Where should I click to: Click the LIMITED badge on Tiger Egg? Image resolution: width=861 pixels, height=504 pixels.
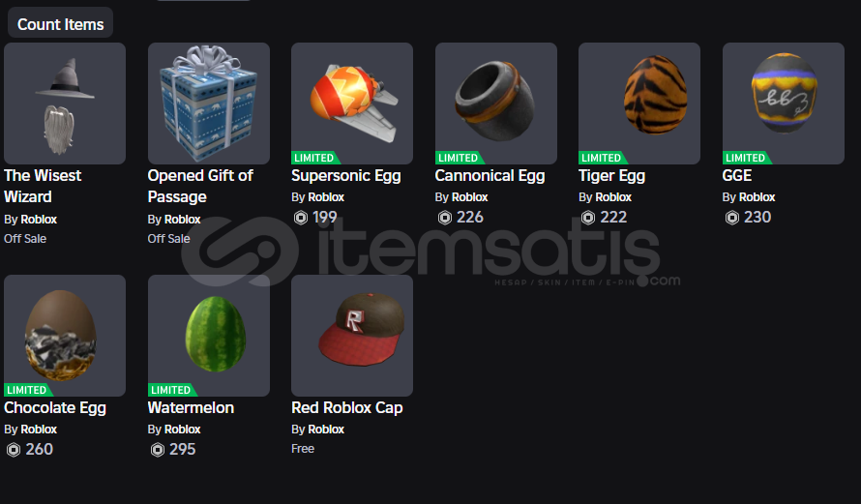point(603,158)
